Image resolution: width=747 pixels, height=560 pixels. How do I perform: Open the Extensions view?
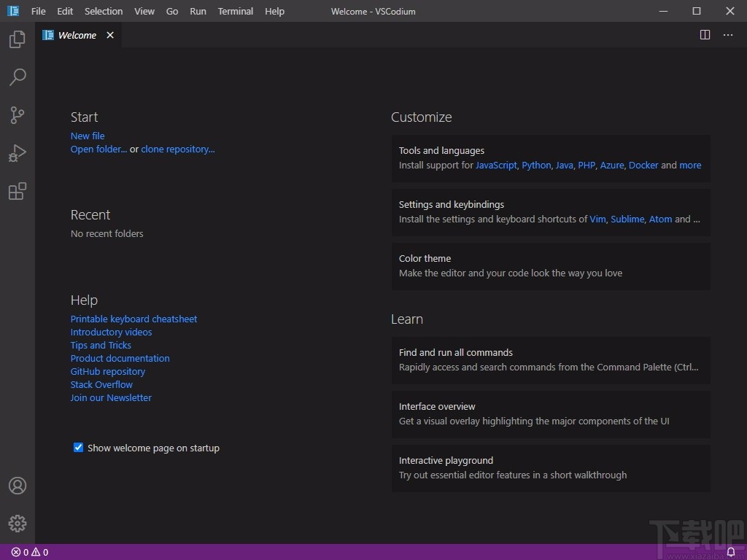tap(17, 191)
